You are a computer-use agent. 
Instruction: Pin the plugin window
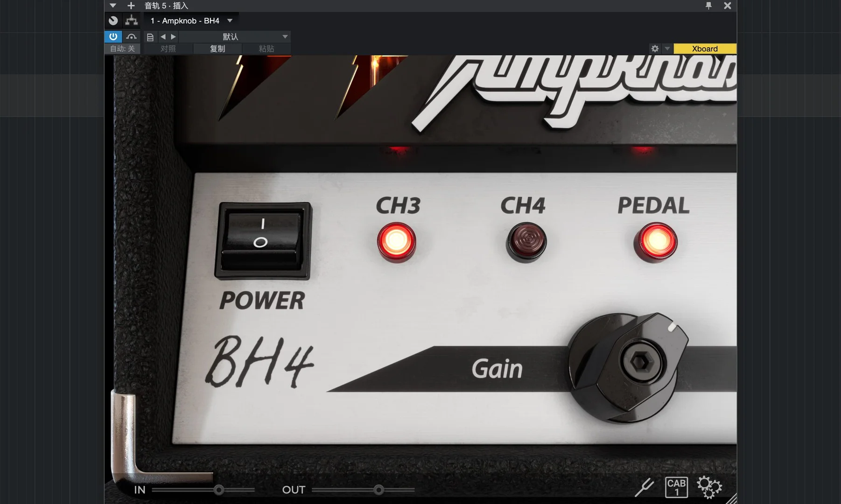pyautogui.click(x=708, y=6)
